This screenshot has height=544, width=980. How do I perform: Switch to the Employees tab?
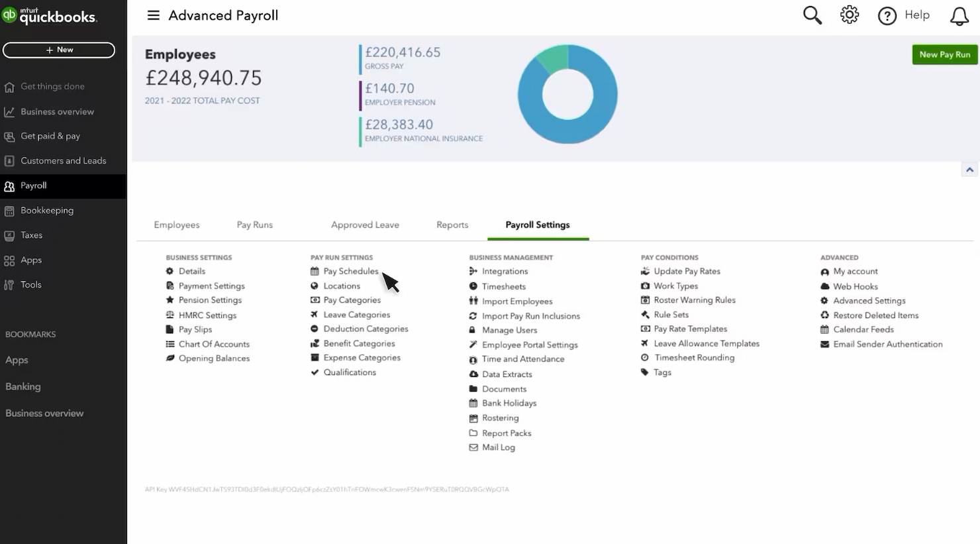[177, 225]
